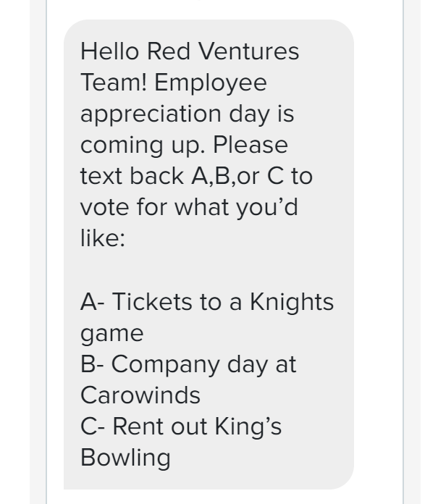Screen dimensions: 438x504
Task: Click option 'A- Tickets to a Knights' line
Action: point(207,303)
